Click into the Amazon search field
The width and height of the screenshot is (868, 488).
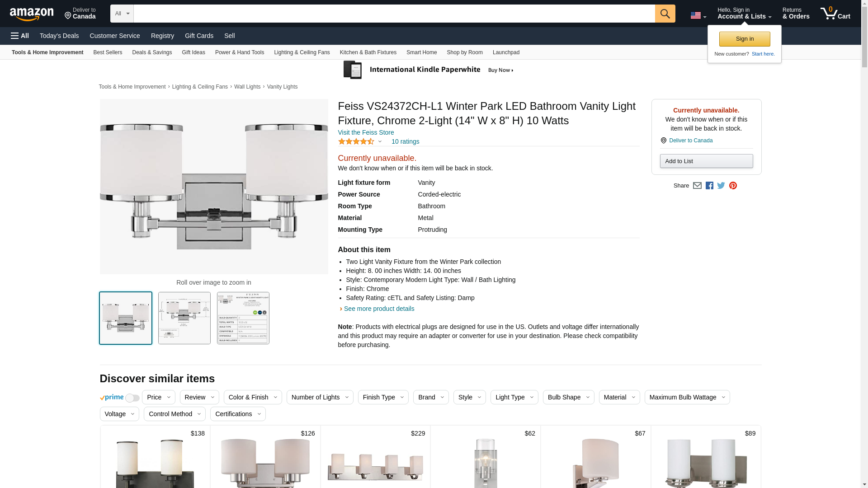pyautogui.click(x=393, y=14)
